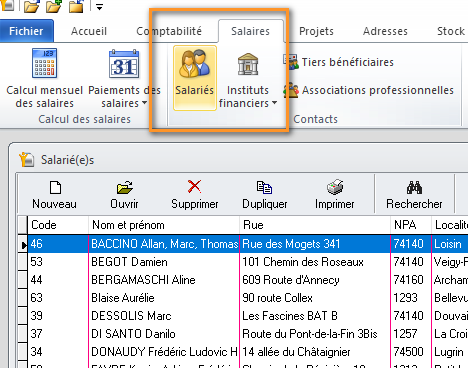Sort by the Rue column header
The height and width of the screenshot is (368, 468).
coord(315,225)
